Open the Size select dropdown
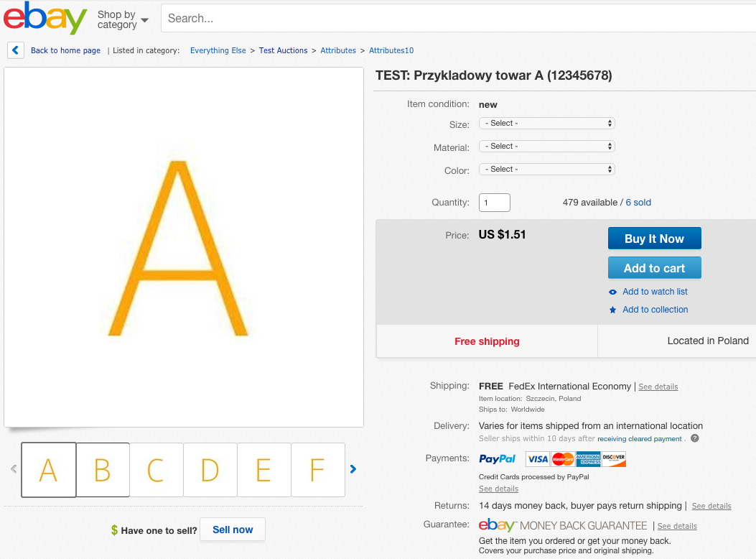The height and width of the screenshot is (559, 756). point(547,124)
